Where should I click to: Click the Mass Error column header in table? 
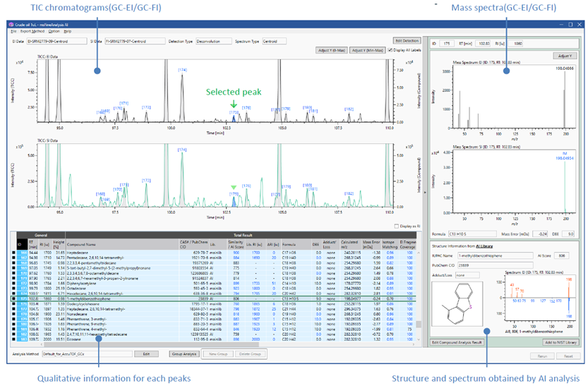pyautogui.click(x=371, y=244)
